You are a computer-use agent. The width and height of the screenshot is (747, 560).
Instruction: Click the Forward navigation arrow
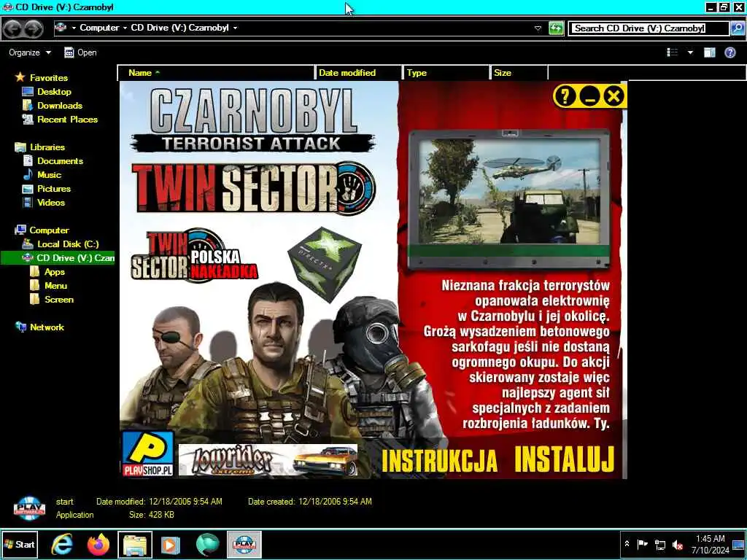pyautogui.click(x=34, y=29)
